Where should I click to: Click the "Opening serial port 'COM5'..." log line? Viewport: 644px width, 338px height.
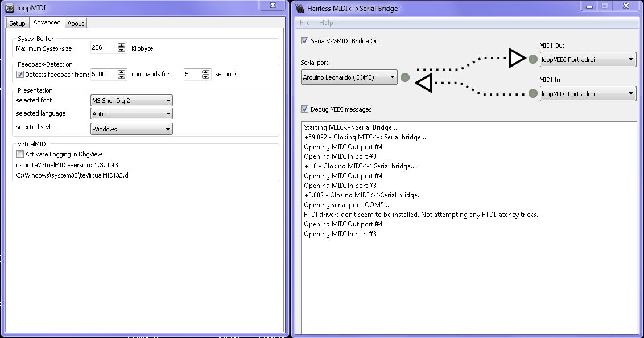347,204
